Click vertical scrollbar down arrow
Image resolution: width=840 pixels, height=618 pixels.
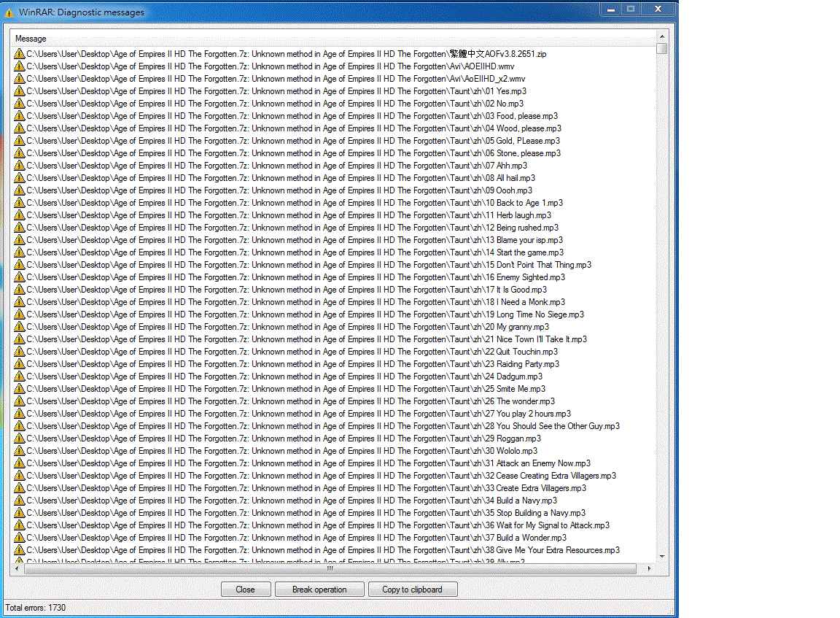coord(662,557)
